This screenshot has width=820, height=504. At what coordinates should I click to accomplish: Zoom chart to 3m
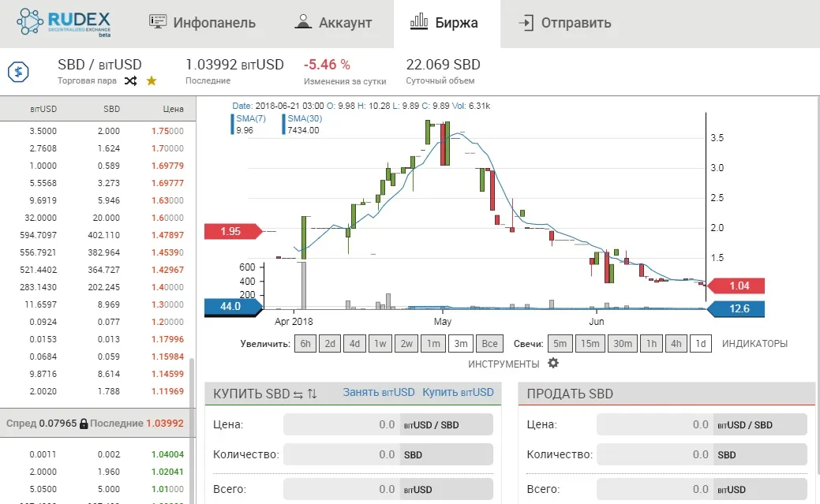(x=461, y=344)
